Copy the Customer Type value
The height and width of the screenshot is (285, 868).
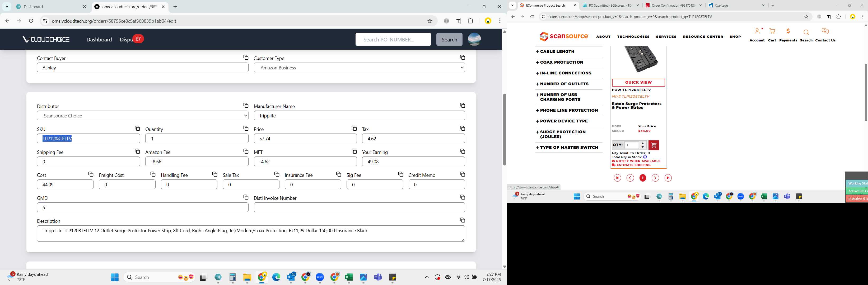tap(462, 58)
